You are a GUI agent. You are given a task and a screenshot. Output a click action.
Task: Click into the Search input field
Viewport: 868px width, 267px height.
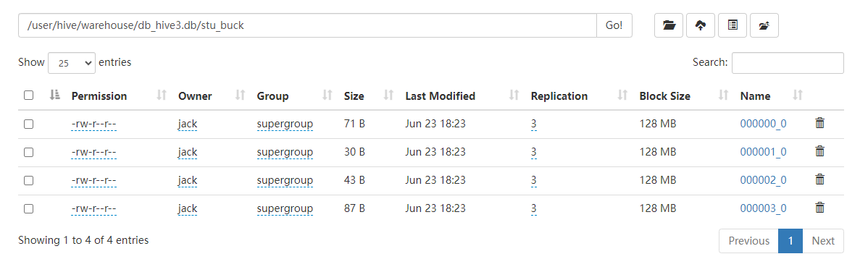pos(788,63)
